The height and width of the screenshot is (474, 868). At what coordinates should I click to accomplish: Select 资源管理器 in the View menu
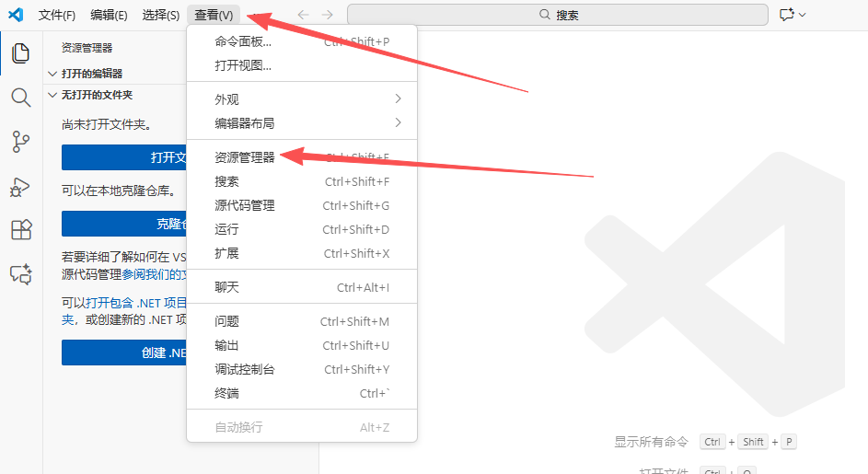pyautogui.click(x=302, y=157)
